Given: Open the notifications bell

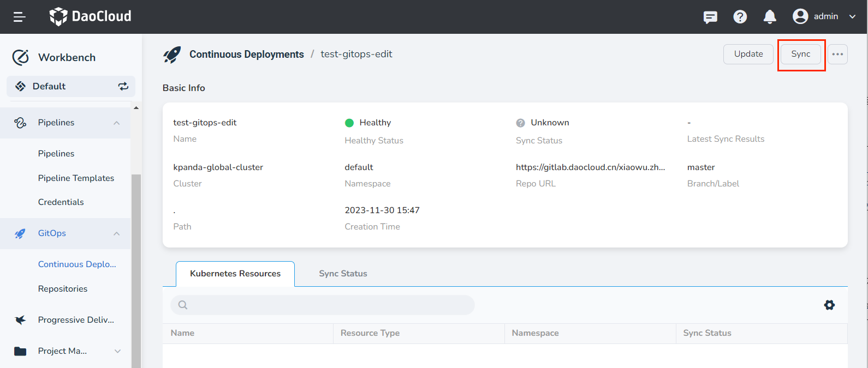Looking at the screenshot, I should pos(770,17).
